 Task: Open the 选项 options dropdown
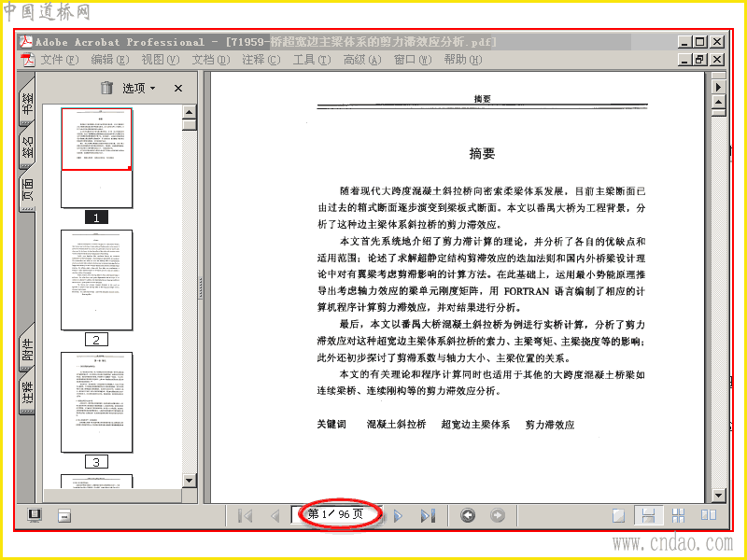[x=138, y=88]
